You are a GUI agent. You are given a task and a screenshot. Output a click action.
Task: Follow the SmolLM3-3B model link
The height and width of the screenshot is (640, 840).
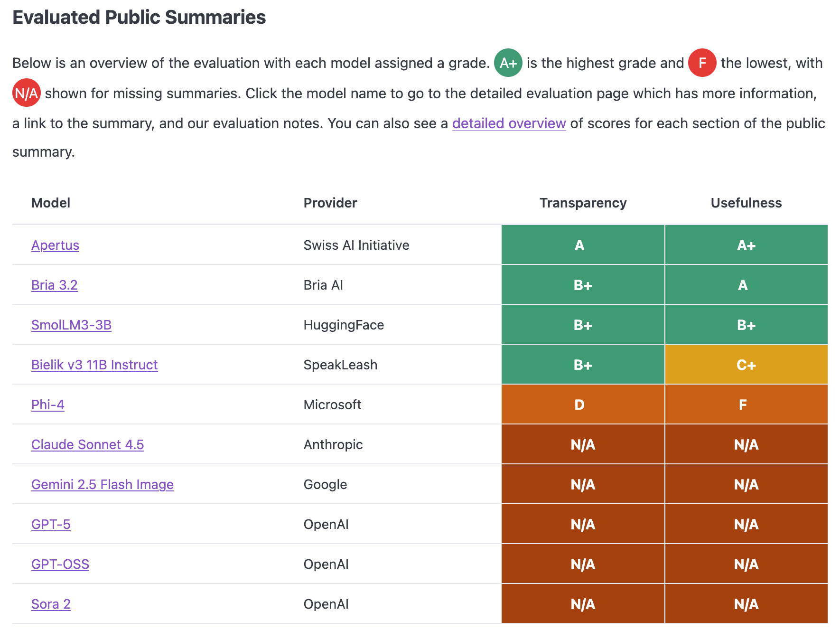[x=71, y=325]
